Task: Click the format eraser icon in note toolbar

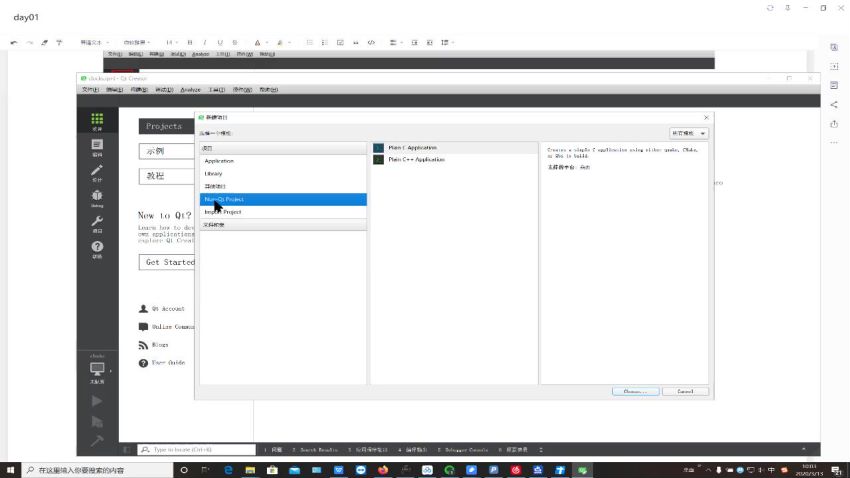Action: click(x=44, y=42)
